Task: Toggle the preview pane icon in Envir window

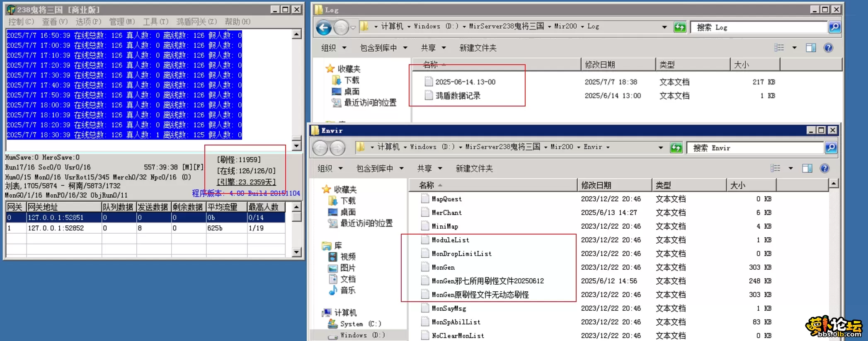Action: pos(807,168)
